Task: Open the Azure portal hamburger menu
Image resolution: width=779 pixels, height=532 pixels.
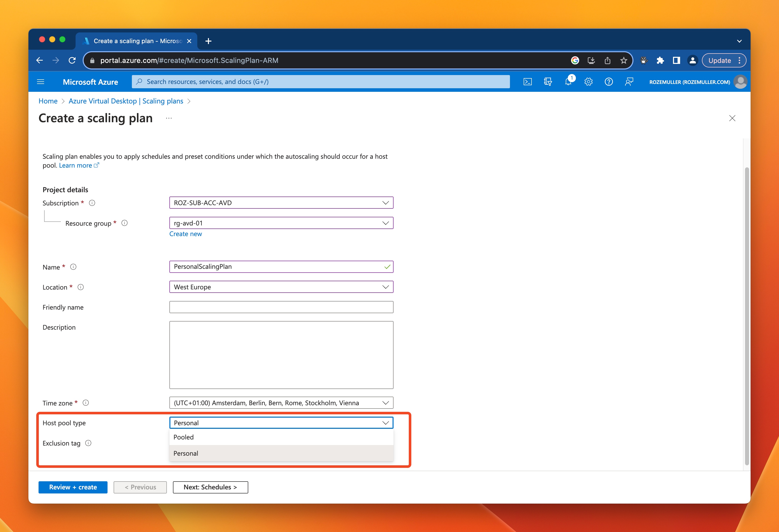Action: click(41, 82)
